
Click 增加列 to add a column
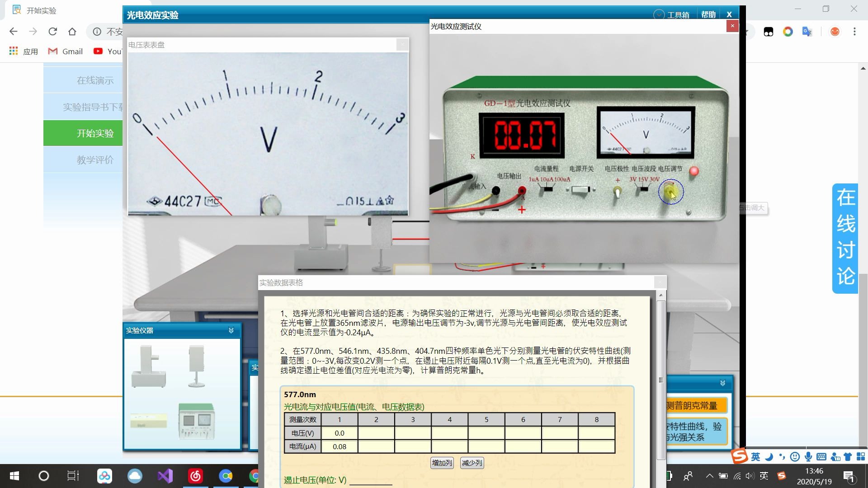coord(442,463)
